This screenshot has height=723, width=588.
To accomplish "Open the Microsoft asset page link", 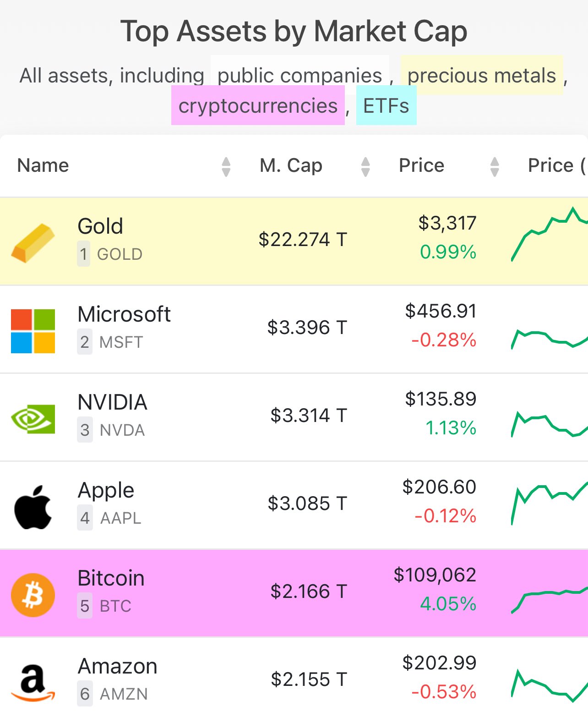I will point(124,314).
